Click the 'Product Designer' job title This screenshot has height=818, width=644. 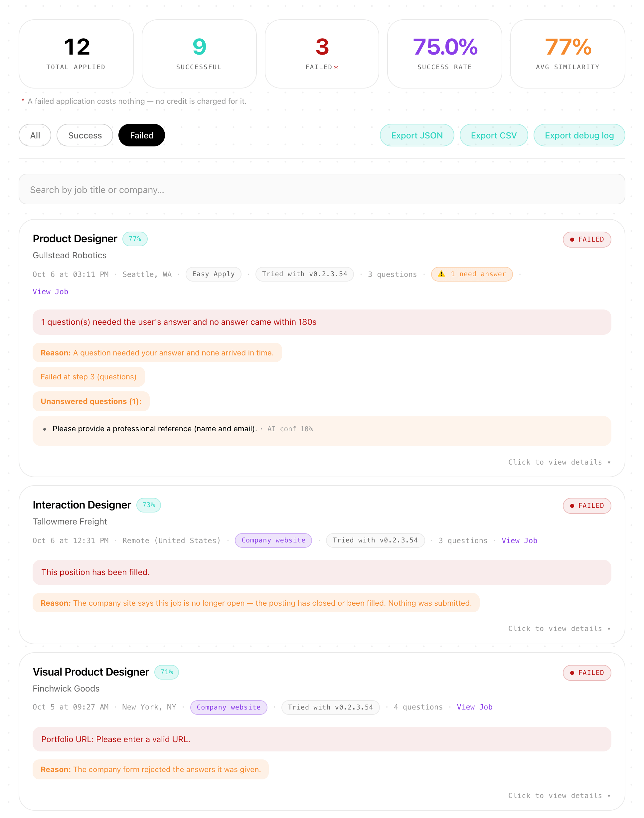click(75, 239)
